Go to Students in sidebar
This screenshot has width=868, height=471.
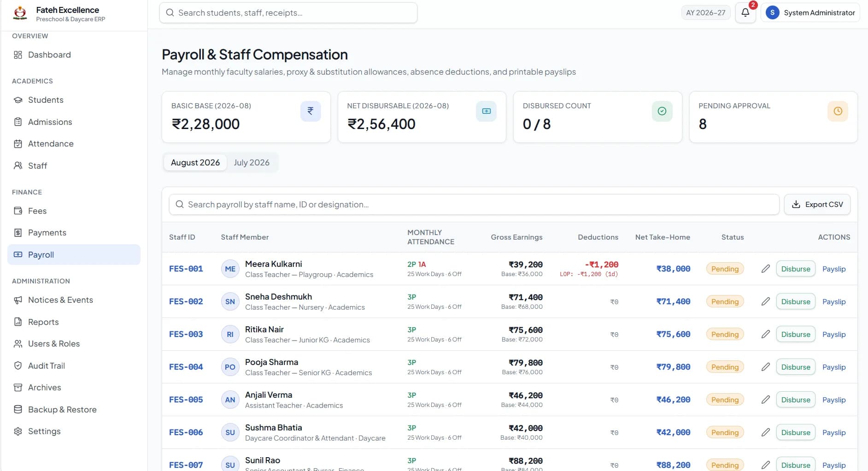point(74,100)
